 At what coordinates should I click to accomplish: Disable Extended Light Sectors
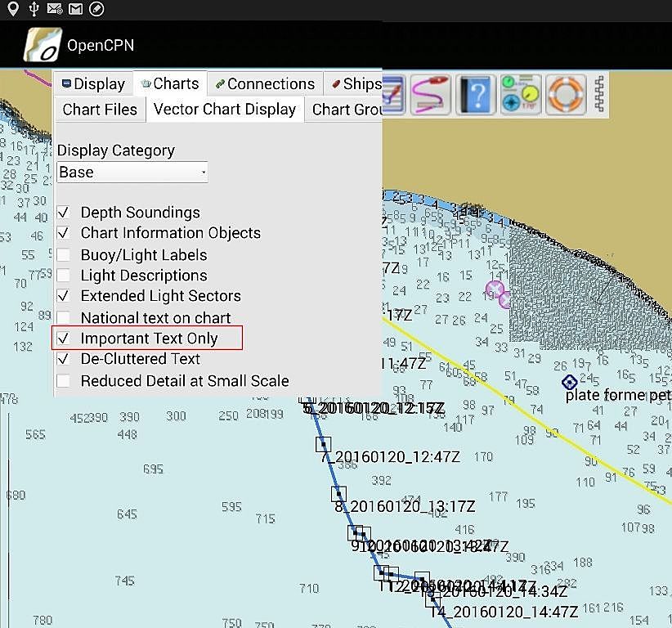point(64,296)
